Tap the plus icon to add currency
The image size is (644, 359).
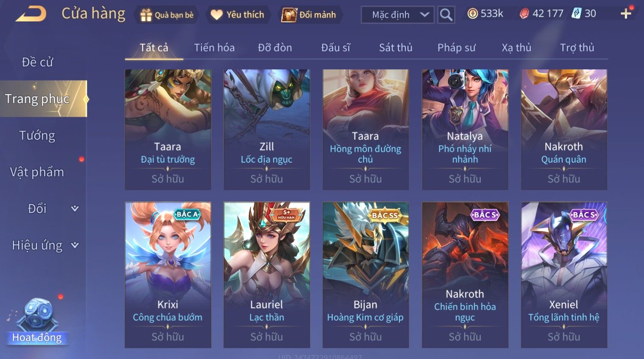tap(626, 14)
